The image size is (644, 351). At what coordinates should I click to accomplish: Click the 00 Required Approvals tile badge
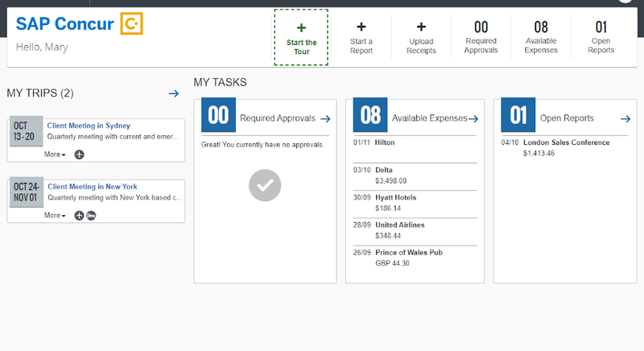pos(218,115)
